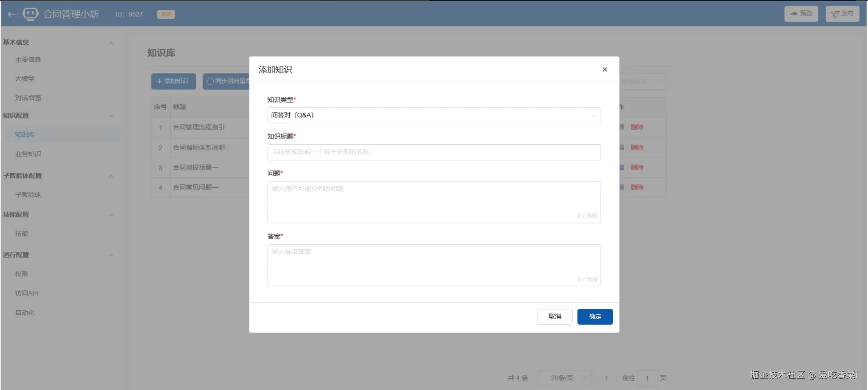Click the 知识标题 input field
The width and height of the screenshot is (868, 390).
point(434,152)
